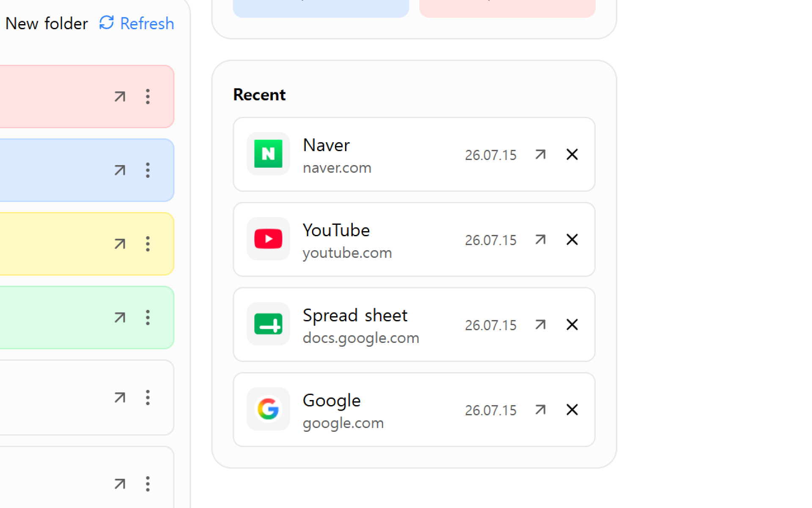Click the Google G logo icon
The image size is (812, 508).
pos(268,409)
